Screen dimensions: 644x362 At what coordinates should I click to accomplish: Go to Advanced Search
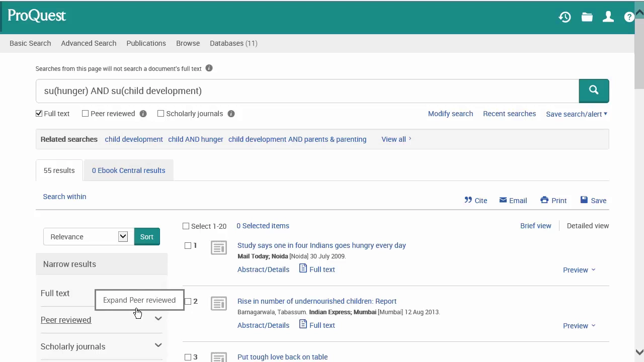point(89,43)
